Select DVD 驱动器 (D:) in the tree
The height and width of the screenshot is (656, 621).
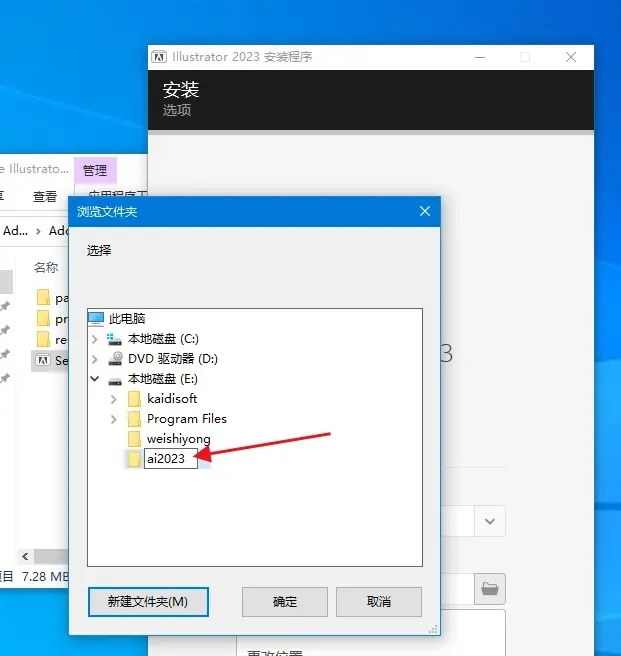173,359
